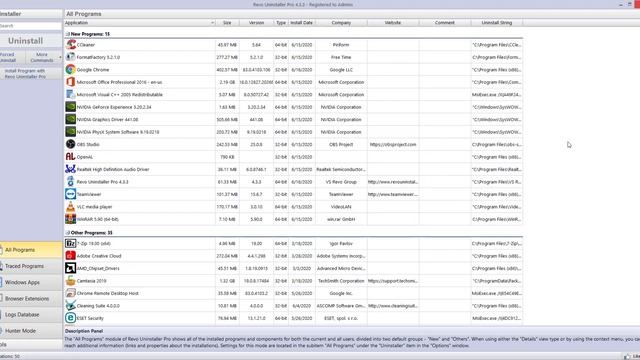Sort by the Version column header

[256, 23]
